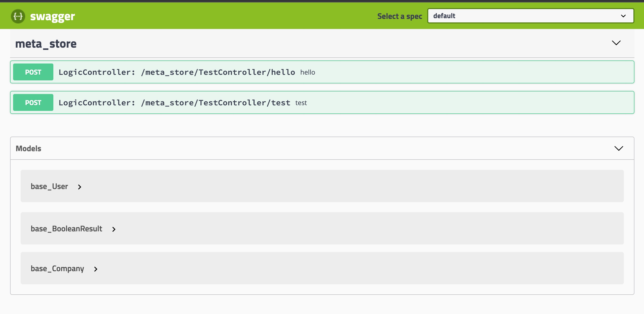The height and width of the screenshot is (314, 644).
Task: Click the POST badge for the test endpoint
Action: [x=33, y=103]
